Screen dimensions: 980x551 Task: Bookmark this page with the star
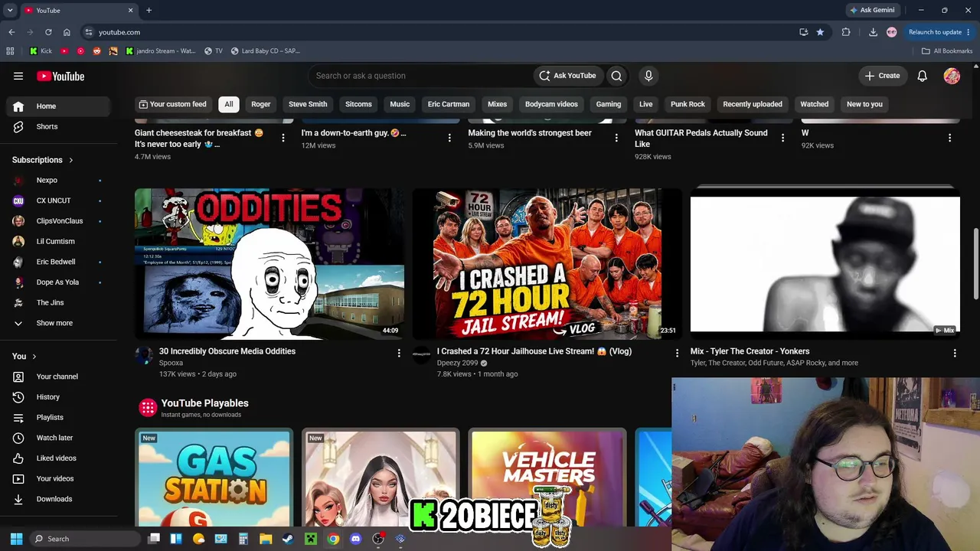tap(820, 32)
